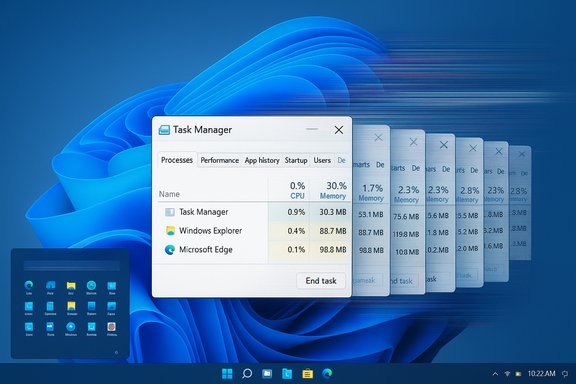Click the '0.4%' CPU value
The height and width of the screenshot is (384, 576).
[x=296, y=231]
